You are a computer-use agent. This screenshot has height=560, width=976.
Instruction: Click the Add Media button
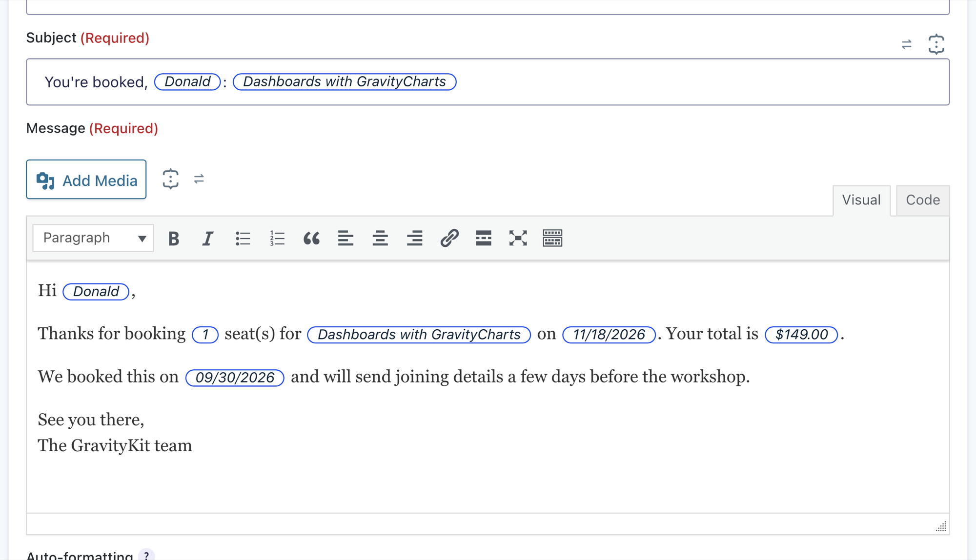point(86,180)
